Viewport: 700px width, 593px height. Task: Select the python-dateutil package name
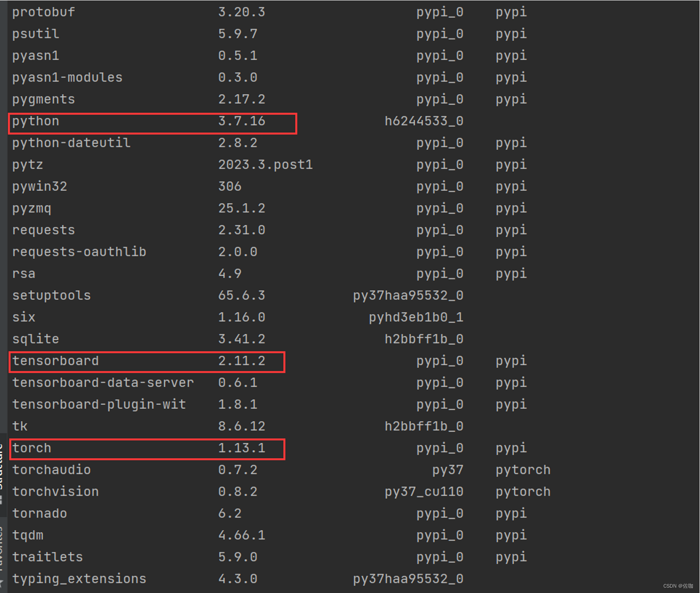tap(71, 143)
